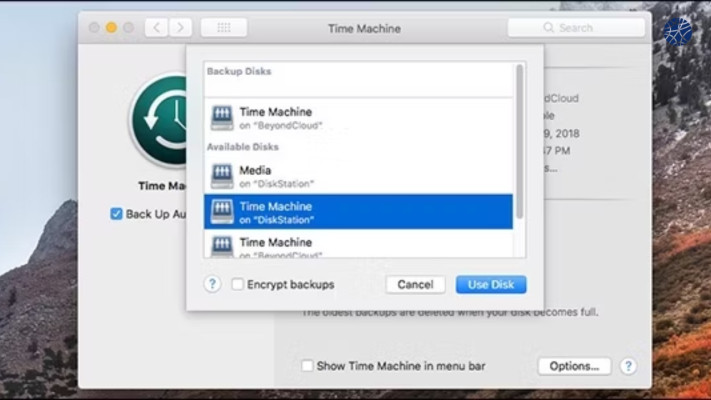Enable the Encrypt backups checkbox
The height and width of the screenshot is (400, 711).
[237, 284]
